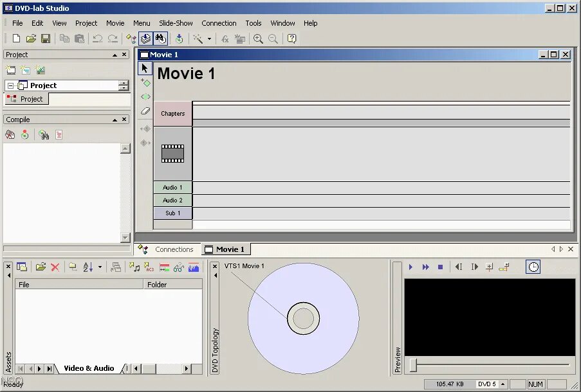Viewport: 581px width, 392px height.
Task: Stop preview playback with the square button
Action: [x=440, y=267]
